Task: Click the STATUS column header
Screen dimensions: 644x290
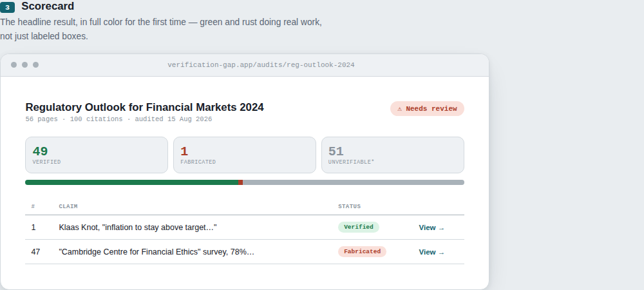Action: point(350,207)
